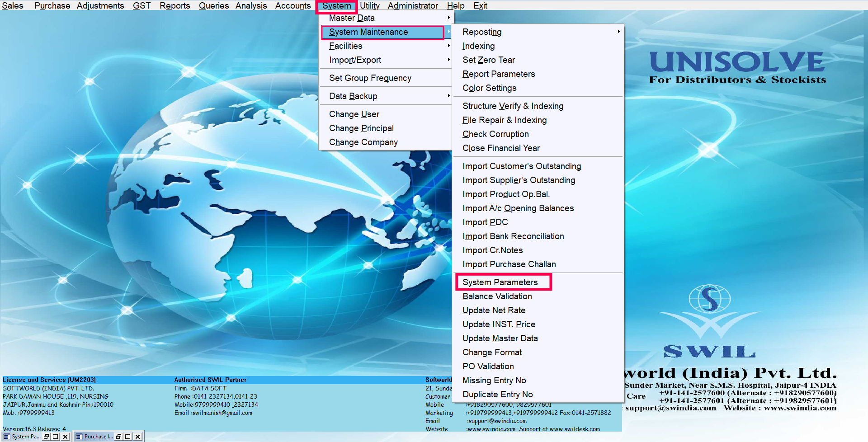This screenshot has width=868, height=442.
Task: Choose Import Supplier's Outstanding
Action: 538,180
